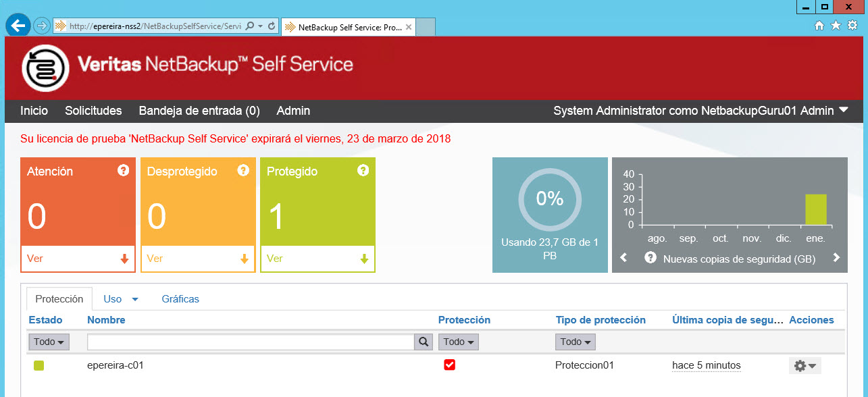Click the down arrow on the Protegido tile
The width and height of the screenshot is (868, 397).
tap(364, 259)
